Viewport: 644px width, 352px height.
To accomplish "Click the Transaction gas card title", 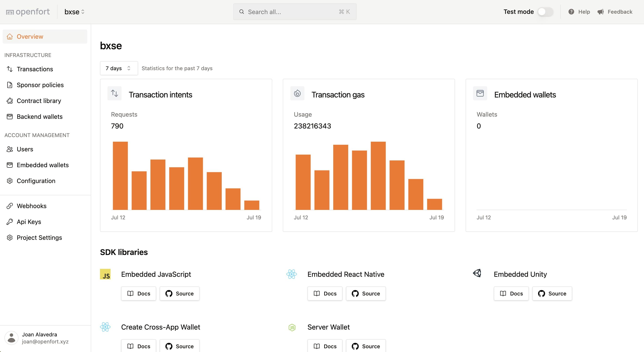I will [x=338, y=95].
